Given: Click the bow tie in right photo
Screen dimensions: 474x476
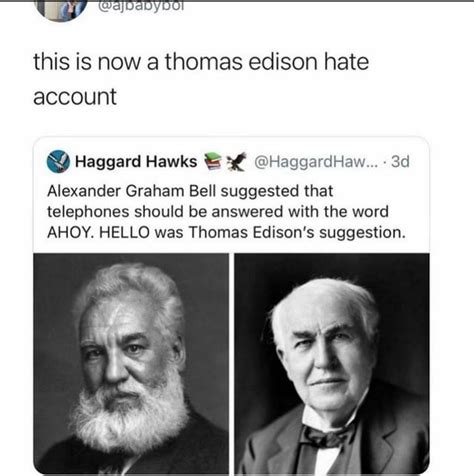Looking at the screenshot, I should click(323, 436).
